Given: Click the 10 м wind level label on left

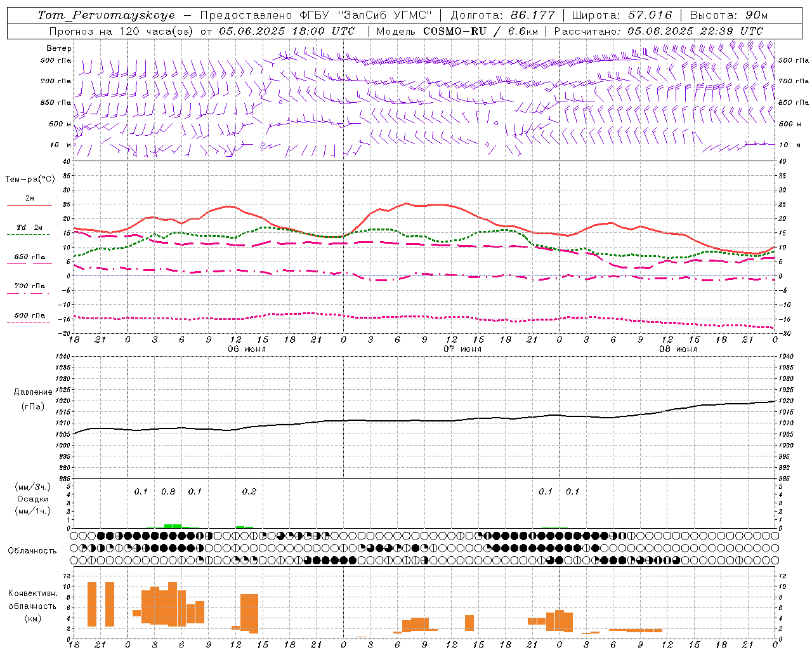Looking at the screenshot, I should [61, 145].
